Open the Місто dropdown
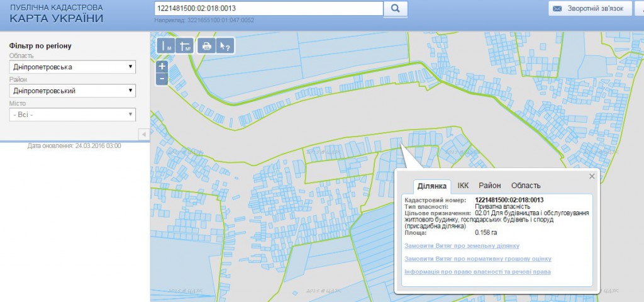This screenshot has width=644, height=302. pyautogui.click(x=73, y=115)
